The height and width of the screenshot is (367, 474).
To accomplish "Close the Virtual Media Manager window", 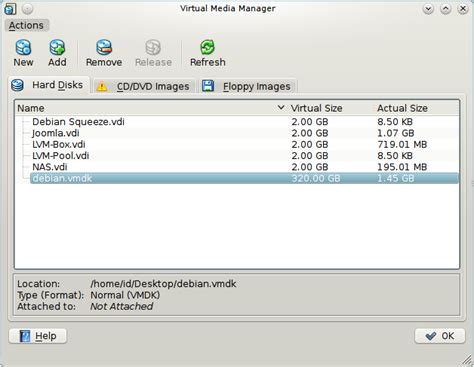I will tap(463, 9).
